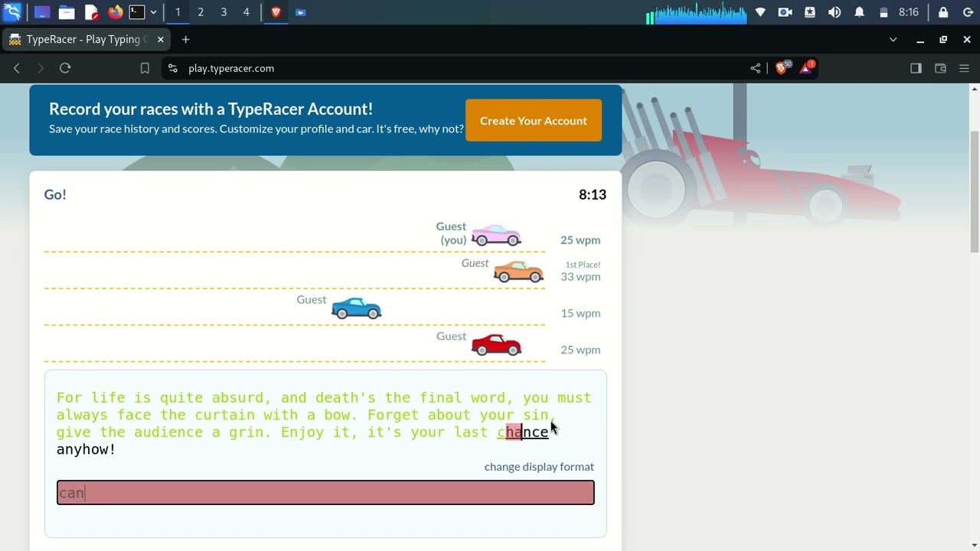Select workspace 1 in the panel
Screen dimensions: 980x551
[178, 12]
